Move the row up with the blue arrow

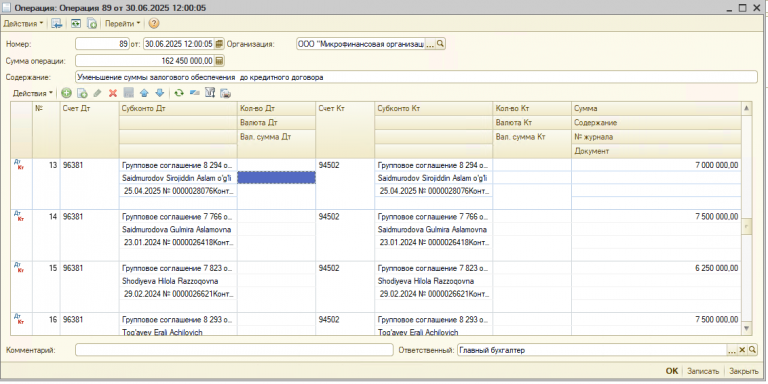[144, 93]
